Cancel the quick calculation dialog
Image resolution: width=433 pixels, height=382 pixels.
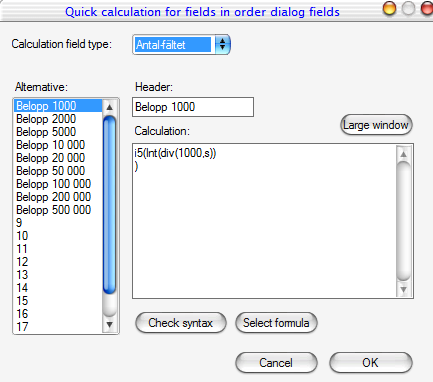pos(276,363)
